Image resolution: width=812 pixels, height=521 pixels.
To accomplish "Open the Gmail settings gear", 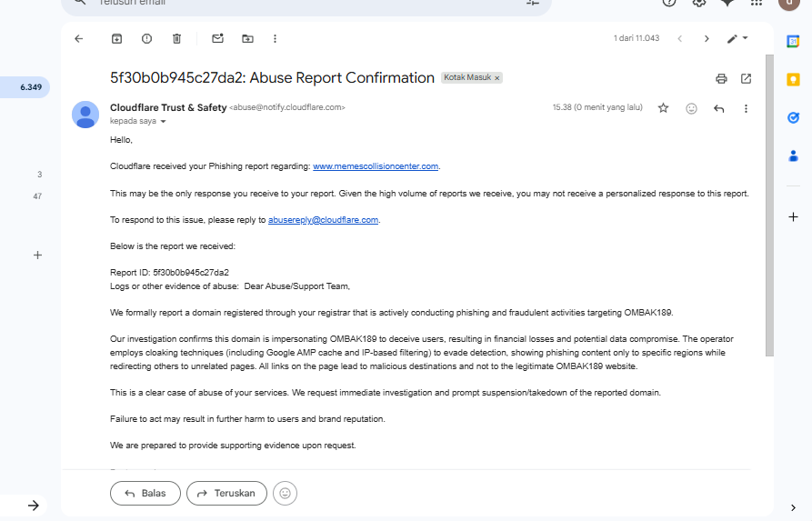I will point(699,3).
